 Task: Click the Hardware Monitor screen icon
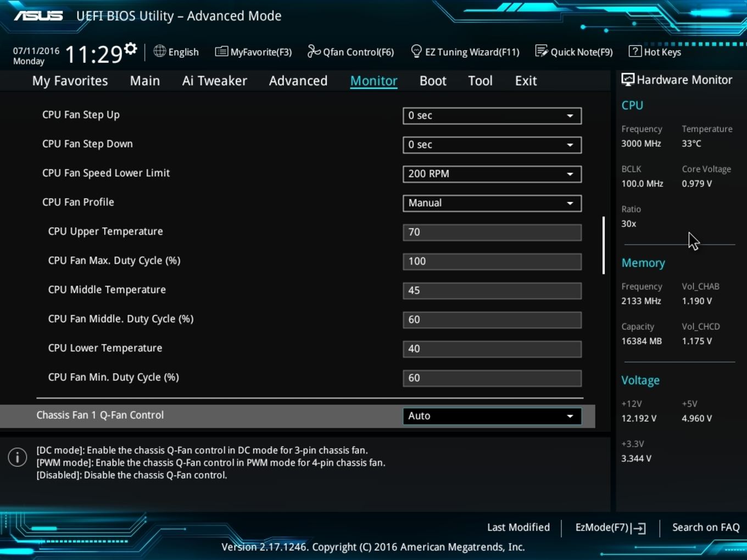pyautogui.click(x=628, y=80)
